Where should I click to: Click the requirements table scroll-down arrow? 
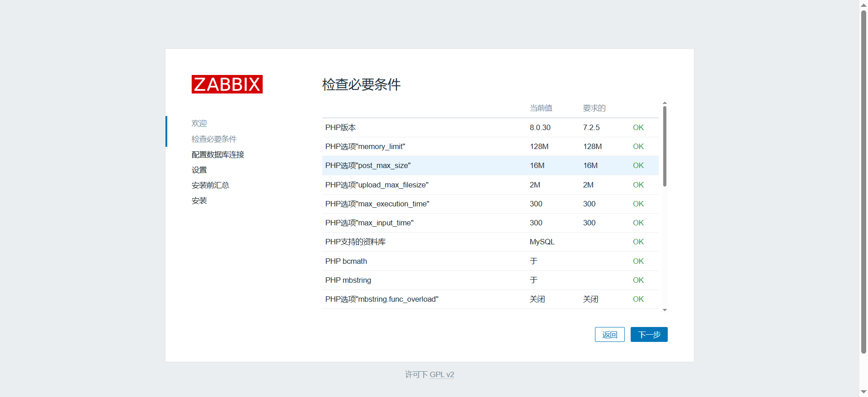(x=665, y=310)
